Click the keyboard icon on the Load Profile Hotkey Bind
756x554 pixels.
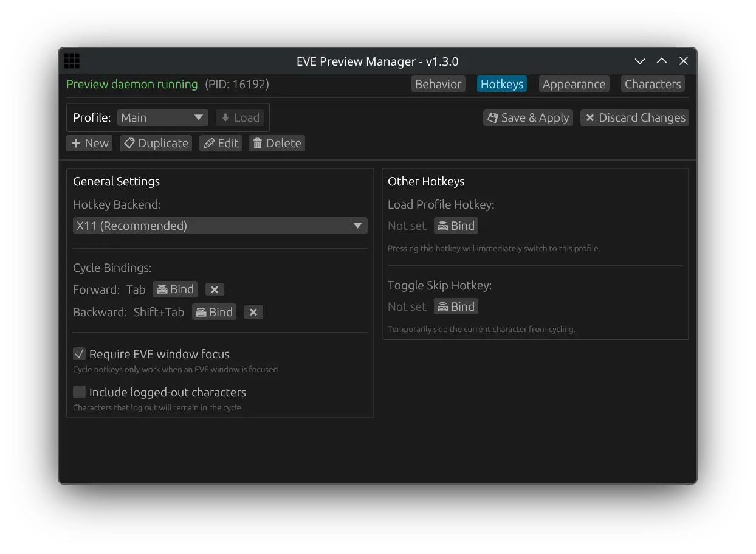point(442,225)
